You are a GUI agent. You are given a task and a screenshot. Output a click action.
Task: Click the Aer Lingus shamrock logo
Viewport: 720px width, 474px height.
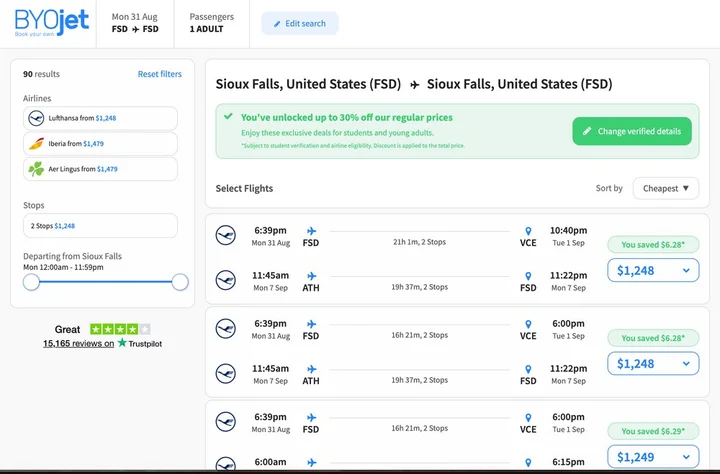tap(36, 169)
